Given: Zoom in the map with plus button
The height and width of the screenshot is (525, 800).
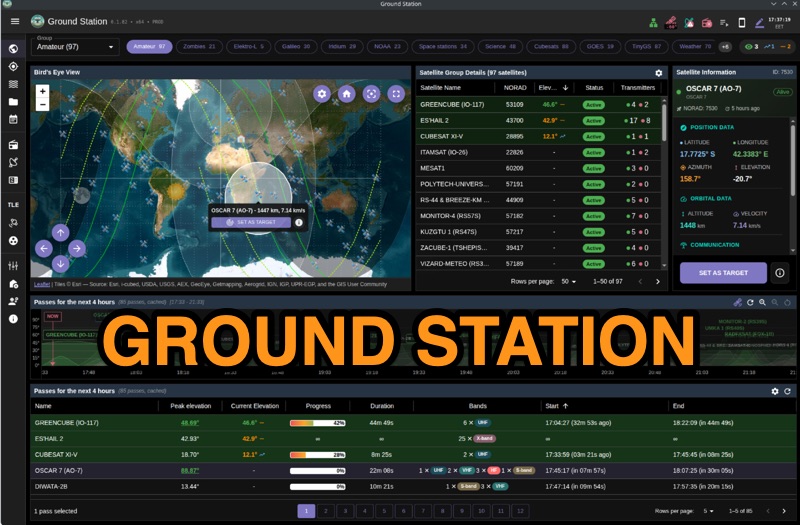Looking at the screenshot, I should [42, 91].
